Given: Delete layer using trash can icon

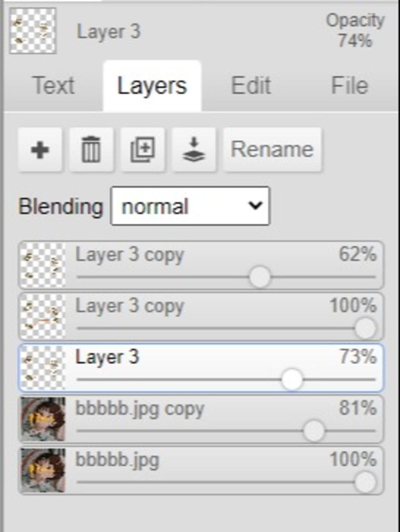Looking at the screenshot, I should pyautogui.click(x=91, y=150).
